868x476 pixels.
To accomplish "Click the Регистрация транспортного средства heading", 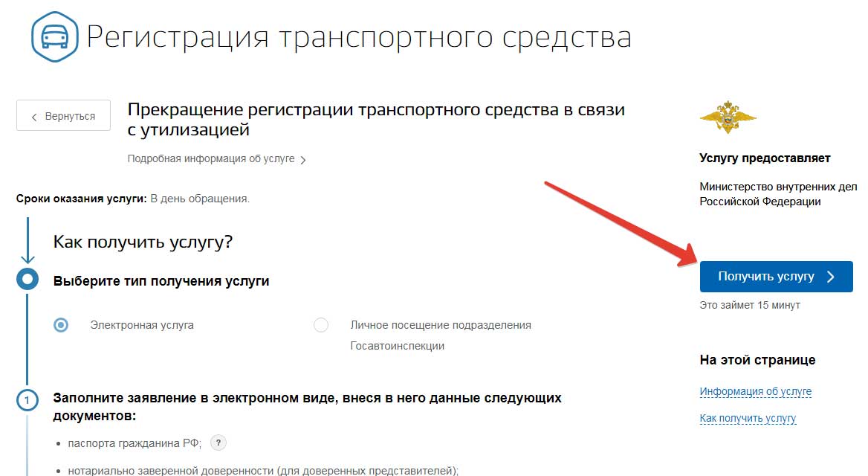I will tap(359, 38).
